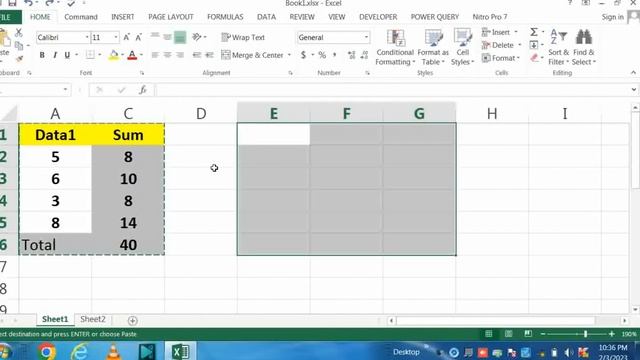The image size is (640, 360).
Task: Open the PAGE LAYOUT tab
Action: click(x=171, y=17)
